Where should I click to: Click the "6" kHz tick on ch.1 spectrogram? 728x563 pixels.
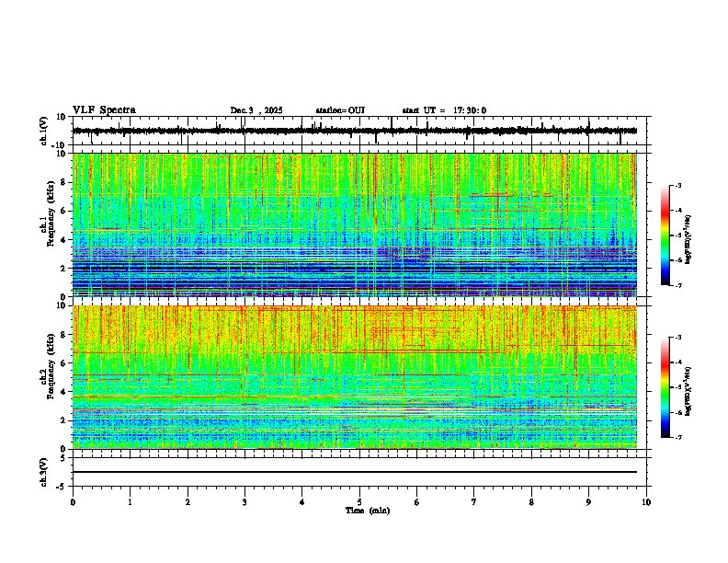tap(64, 212)
